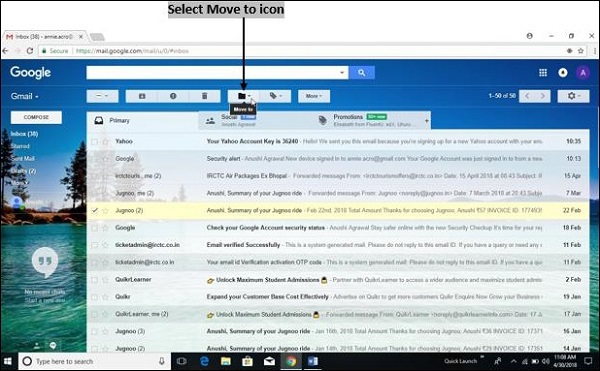Image resolution: width=600 pixels, height=371 pixels.
Task: Open the notifications bell icon
Action: [562, 73]
